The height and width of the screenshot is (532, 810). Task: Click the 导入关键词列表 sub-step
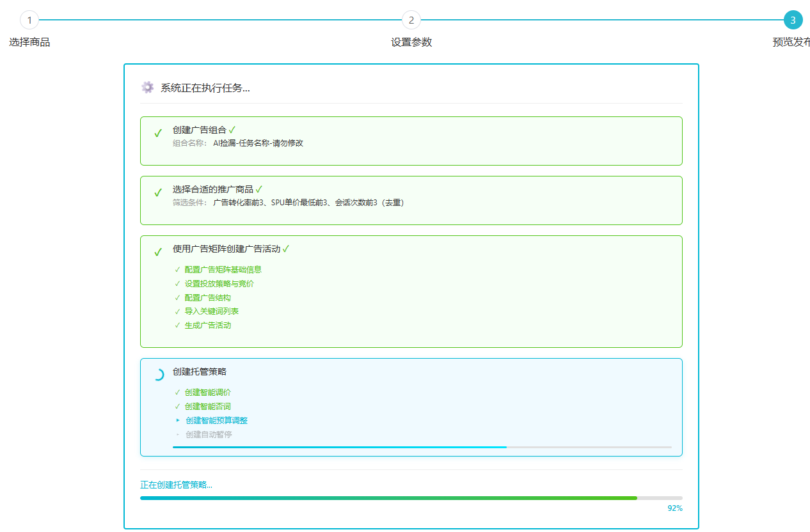point(211,311)
